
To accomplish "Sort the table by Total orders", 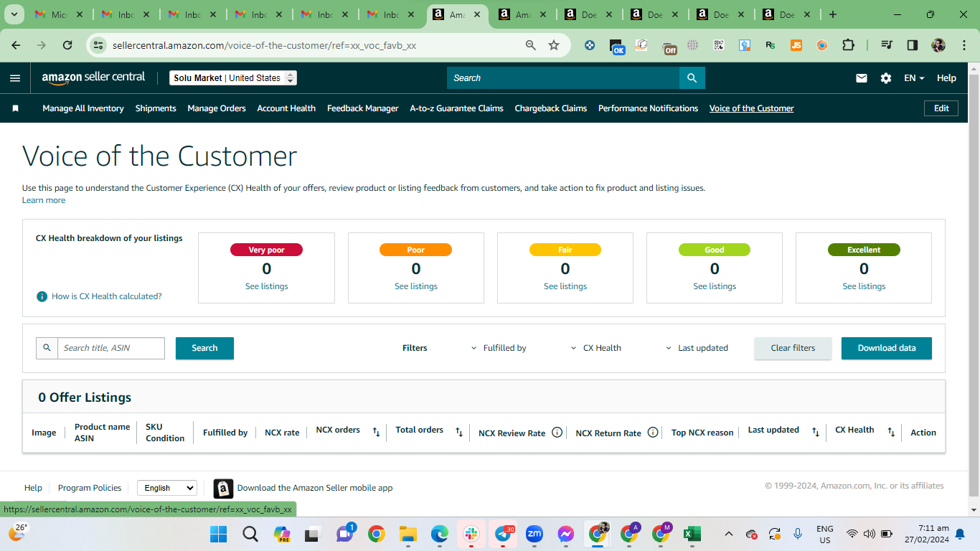I will point(459,432).
